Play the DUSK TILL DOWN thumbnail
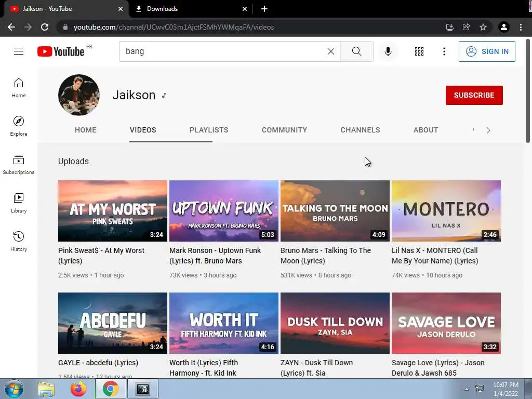This screenshot has width=532, height=399. click(335, 323)
